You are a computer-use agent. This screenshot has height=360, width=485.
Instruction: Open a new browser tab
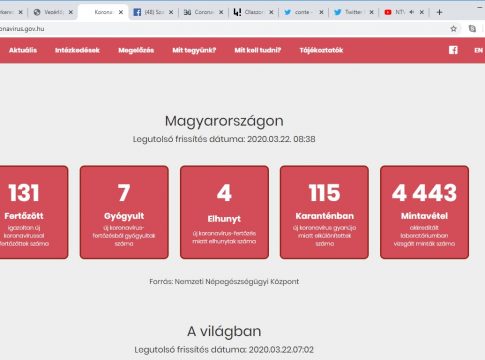tap(439, 12)
